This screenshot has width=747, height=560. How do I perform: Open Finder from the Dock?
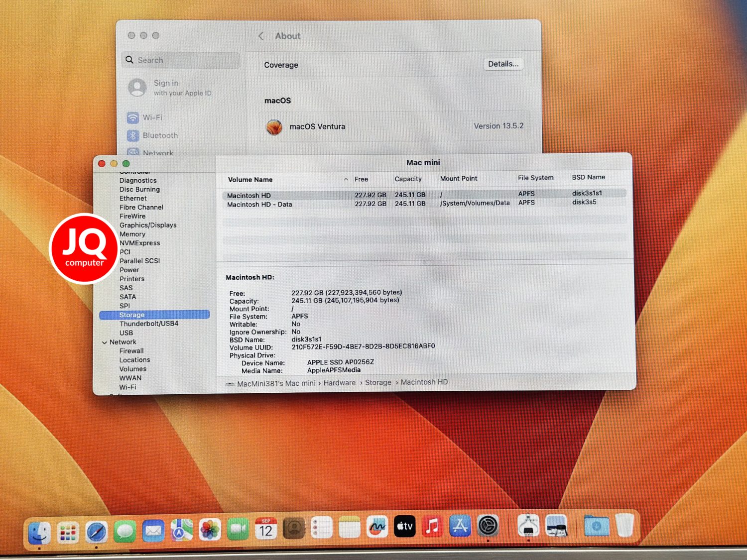pyautogui.click(x=39, y=532)
